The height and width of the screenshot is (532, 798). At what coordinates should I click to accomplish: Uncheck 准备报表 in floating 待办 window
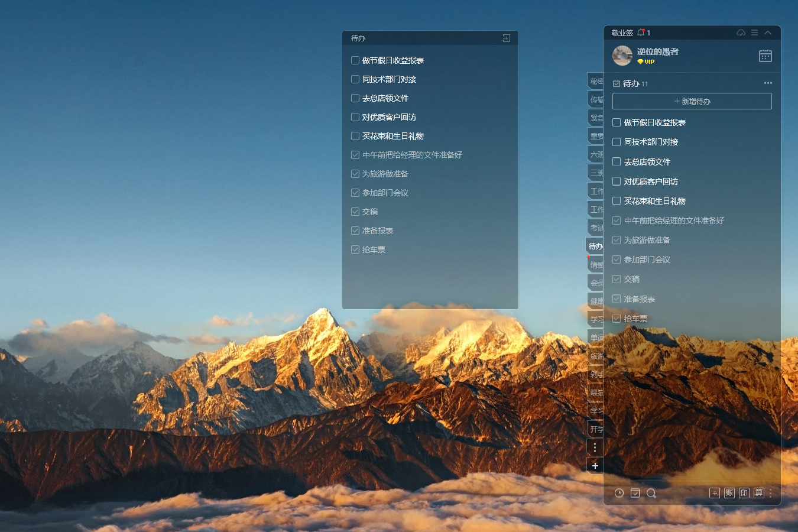tap(355, 231)
